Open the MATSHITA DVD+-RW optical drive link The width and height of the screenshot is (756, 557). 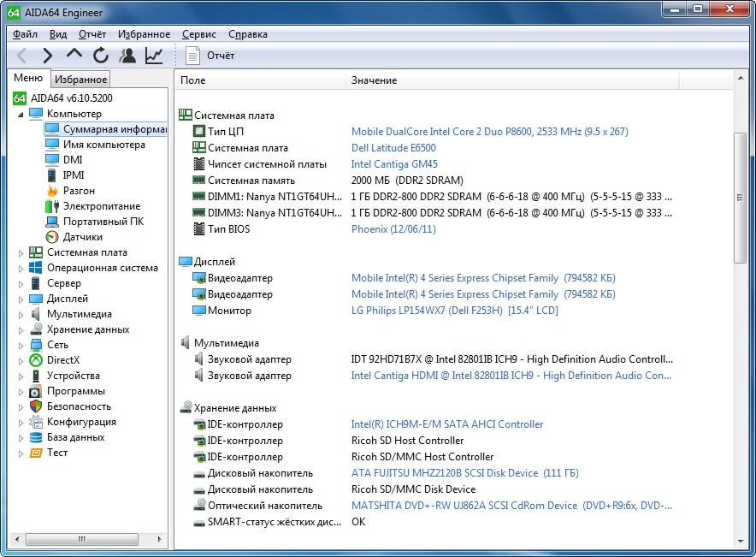tap(511, 506)
